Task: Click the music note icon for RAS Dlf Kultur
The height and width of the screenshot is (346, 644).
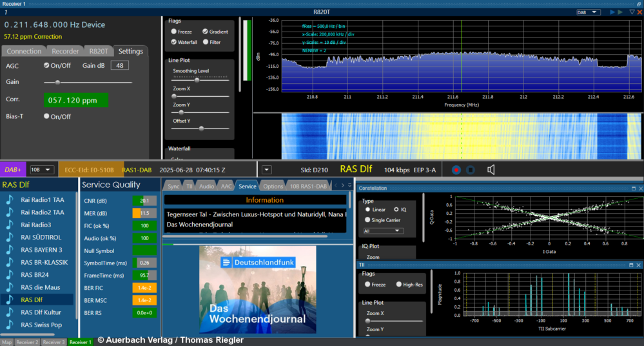Action: click(x=10, y=312)
